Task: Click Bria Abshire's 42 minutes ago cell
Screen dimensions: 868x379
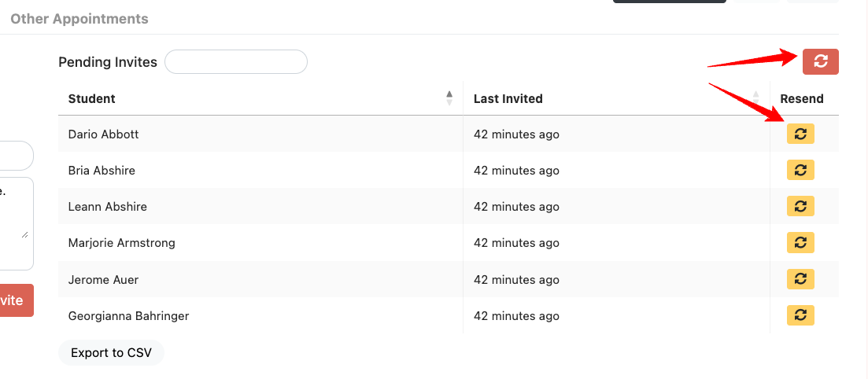Action: (x=516, y=171)
